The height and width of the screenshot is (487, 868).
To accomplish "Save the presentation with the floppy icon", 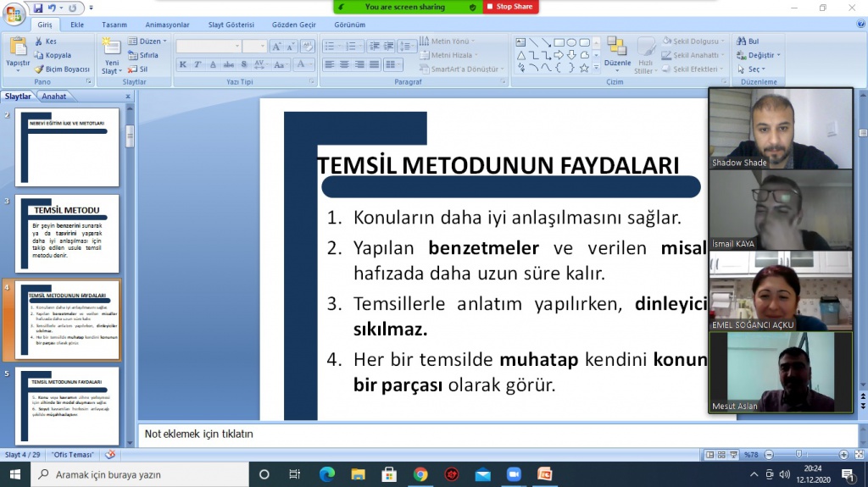I will [38, 8].
